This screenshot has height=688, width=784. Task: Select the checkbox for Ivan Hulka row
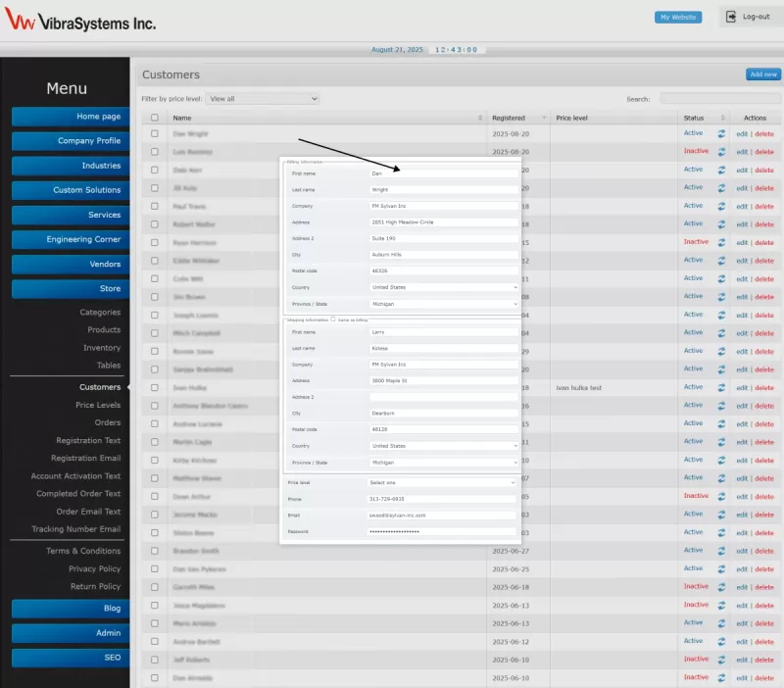tap(154, 388)
